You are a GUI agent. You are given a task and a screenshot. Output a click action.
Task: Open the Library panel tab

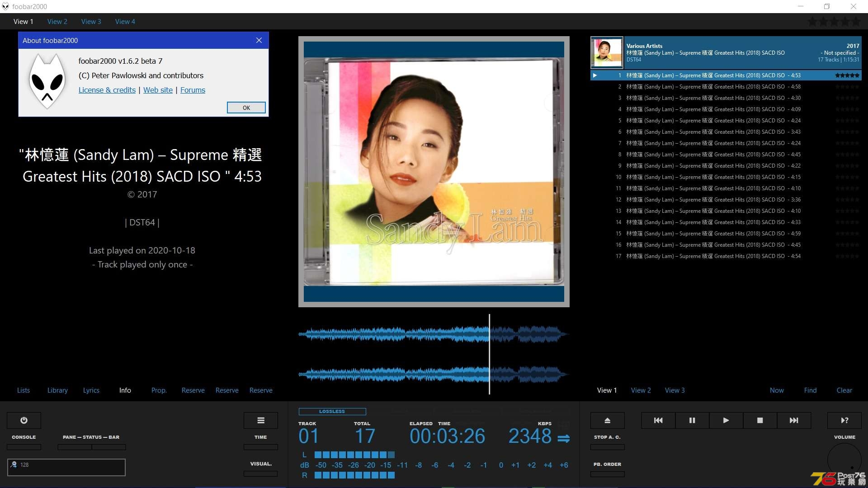click(57, 390)
